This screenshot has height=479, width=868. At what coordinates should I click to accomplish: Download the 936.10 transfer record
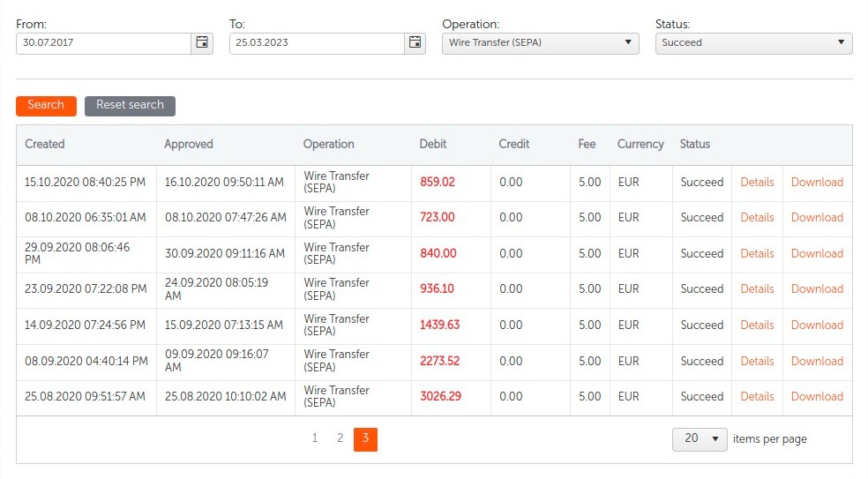point(817,289)
